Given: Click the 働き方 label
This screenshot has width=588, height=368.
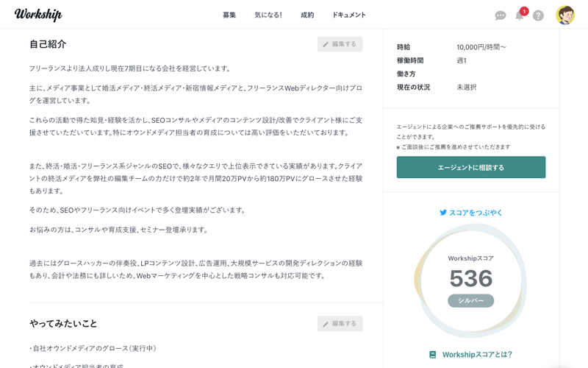Looking at the screenshot, I should (406, 74).
